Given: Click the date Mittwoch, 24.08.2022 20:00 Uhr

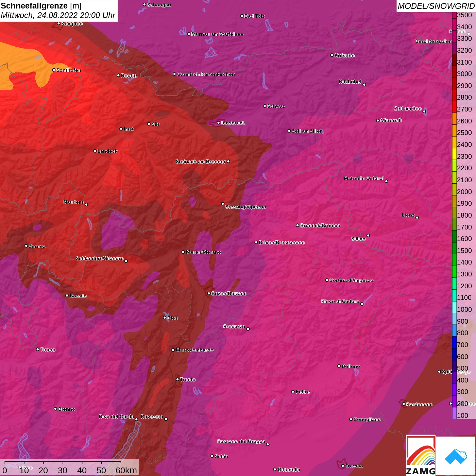Looking at the screenshot, I should [x=58, y=15].
